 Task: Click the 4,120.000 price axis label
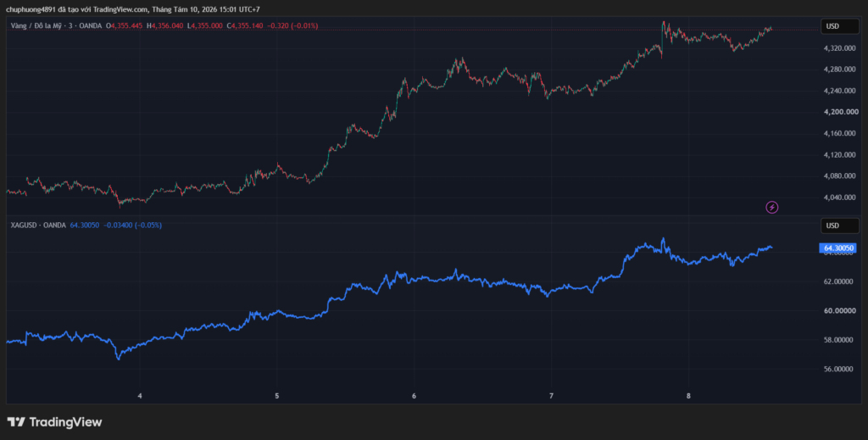pyautogui.click(x=840, y=155)
